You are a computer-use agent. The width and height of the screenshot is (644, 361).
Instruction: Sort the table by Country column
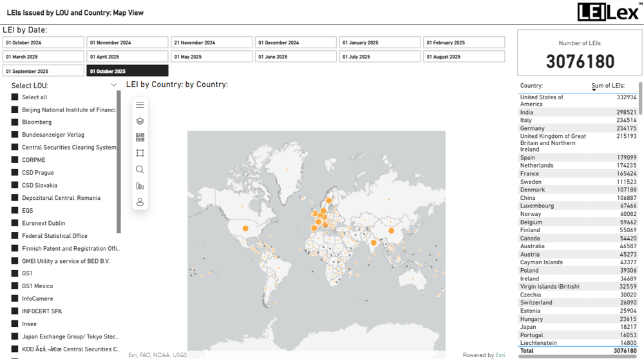pyautogui.click(x=531, y=86)
